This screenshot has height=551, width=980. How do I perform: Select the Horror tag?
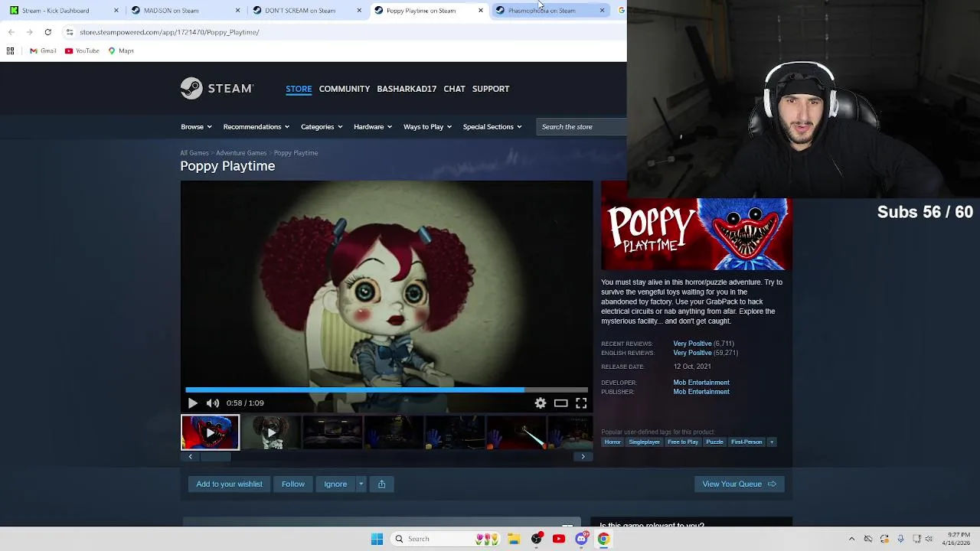[x=612, y=442]
